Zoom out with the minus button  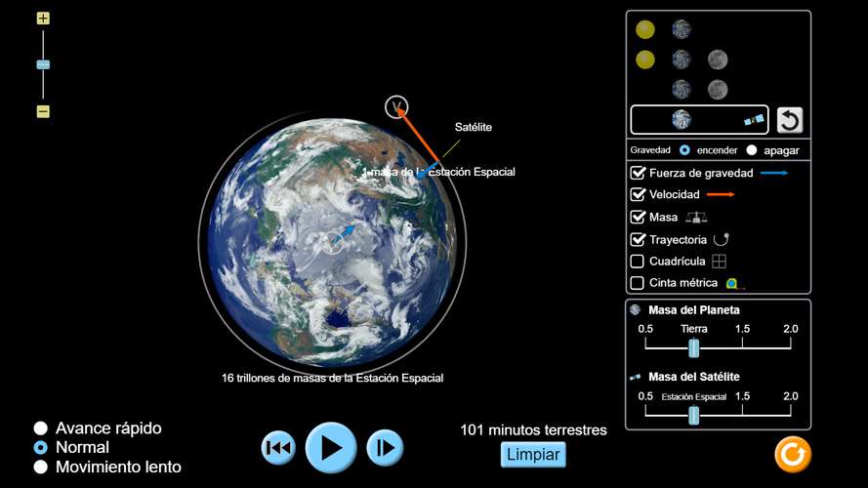(x=43, y=111)
